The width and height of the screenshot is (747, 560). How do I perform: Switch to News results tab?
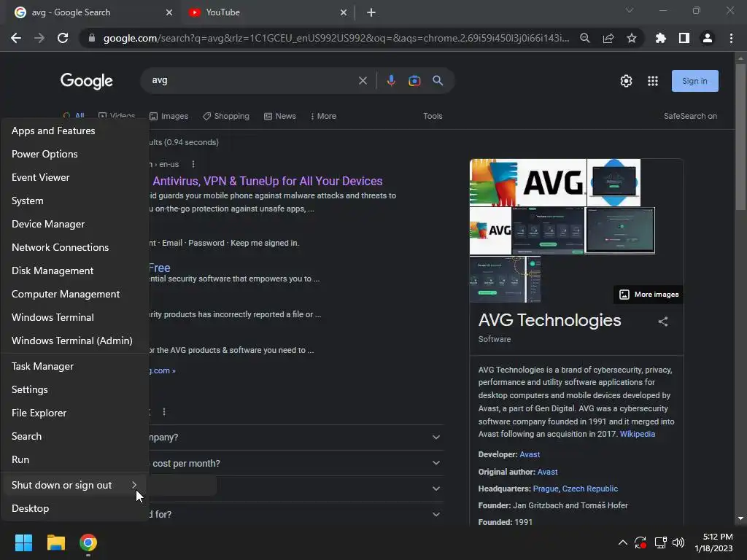click(x=280, y=116)
